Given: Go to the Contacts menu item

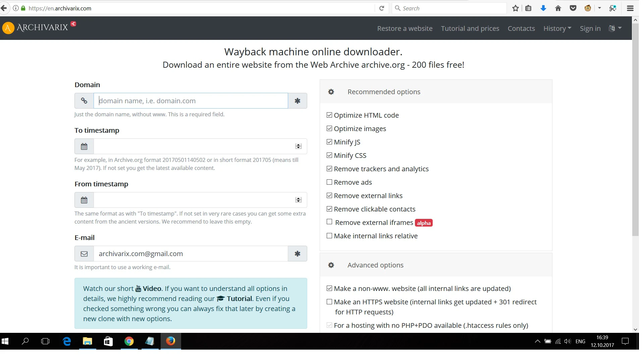Looking at the screenshot, I should [x=521, y=28].
